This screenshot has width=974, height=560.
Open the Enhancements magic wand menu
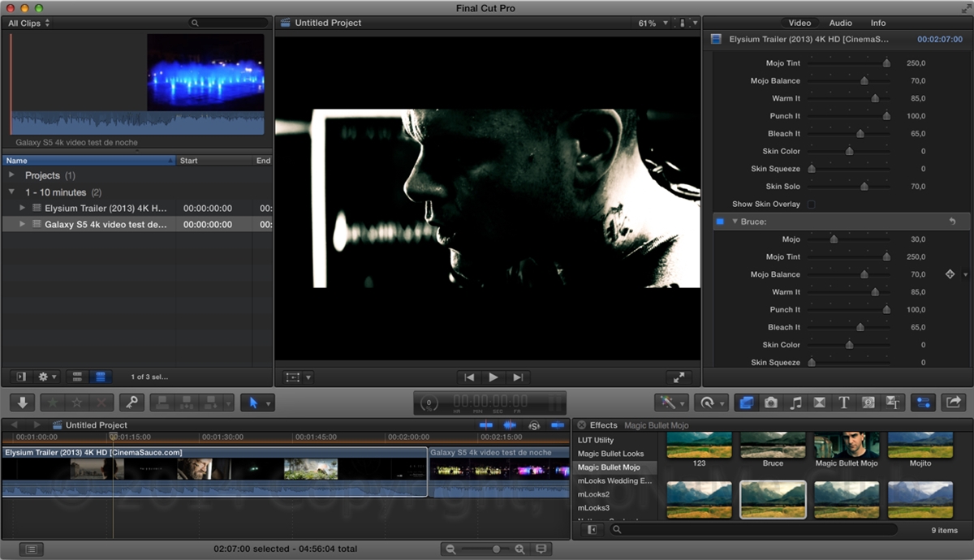pyautogui.click(x=671, y=402)
